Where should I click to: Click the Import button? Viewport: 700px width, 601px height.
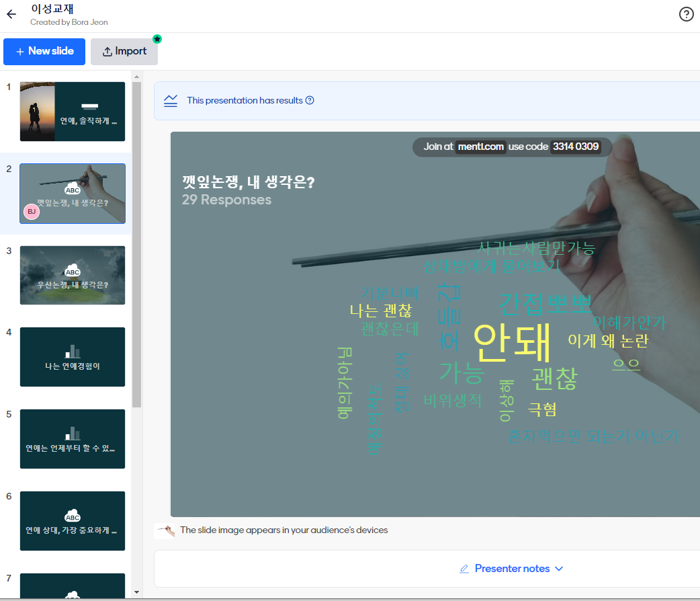coord(124,51)
